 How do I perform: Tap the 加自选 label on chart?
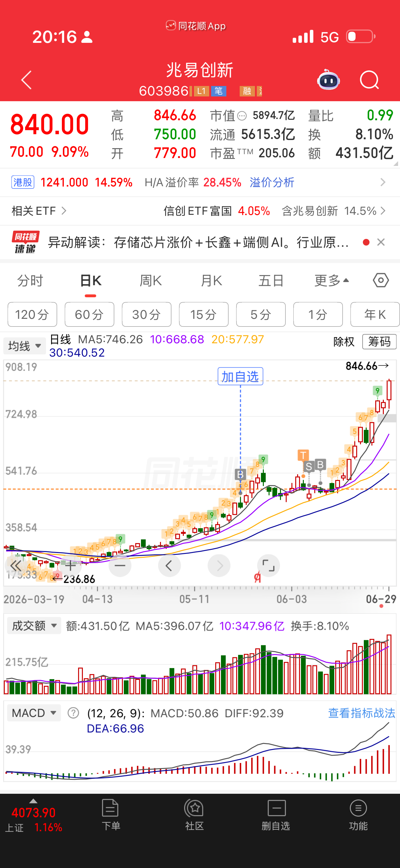tap(240, 376)
